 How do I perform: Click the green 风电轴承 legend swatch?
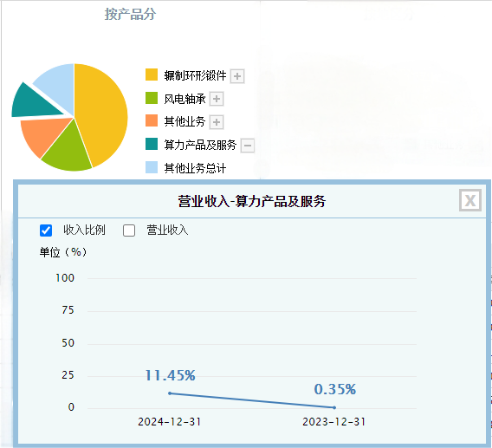[x=152, y=98]
